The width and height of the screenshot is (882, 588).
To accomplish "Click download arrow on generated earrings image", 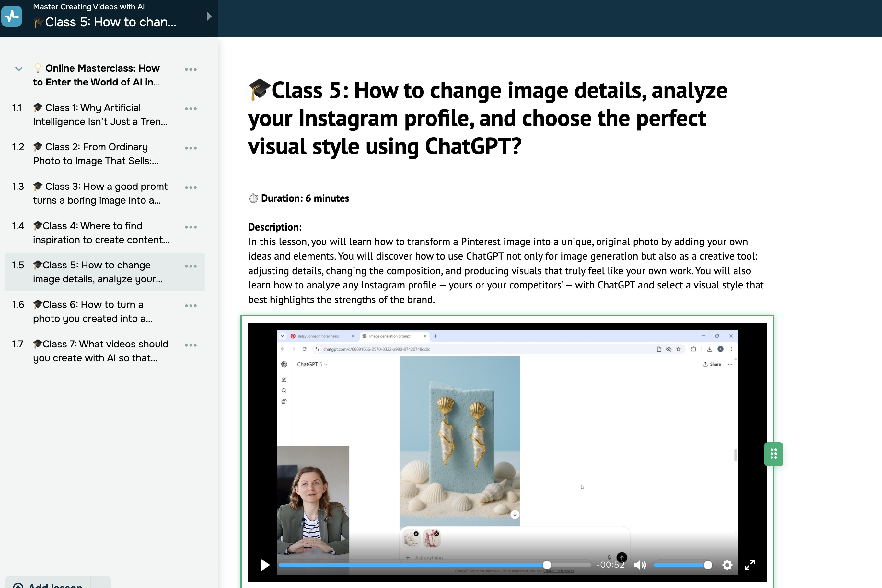I will tap(515, 514).
